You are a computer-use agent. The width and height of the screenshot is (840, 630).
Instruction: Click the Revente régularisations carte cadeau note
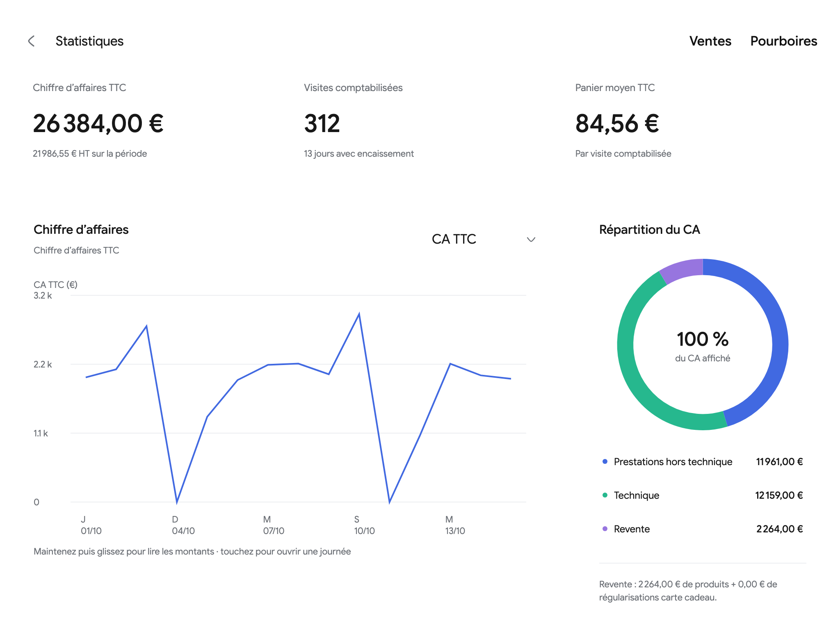pyautogui.click(x=688, y=591)
